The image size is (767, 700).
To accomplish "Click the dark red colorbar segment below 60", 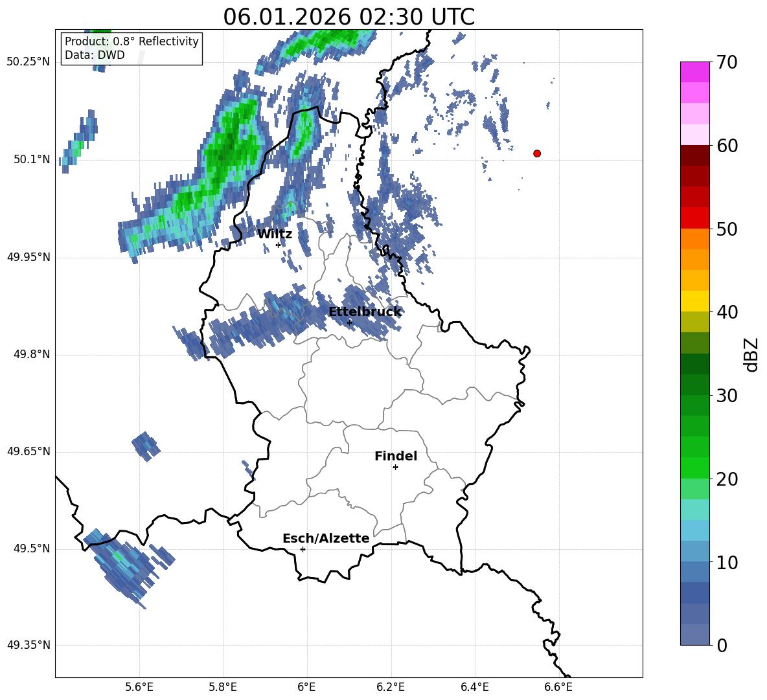I will click(x=694, y=155).
